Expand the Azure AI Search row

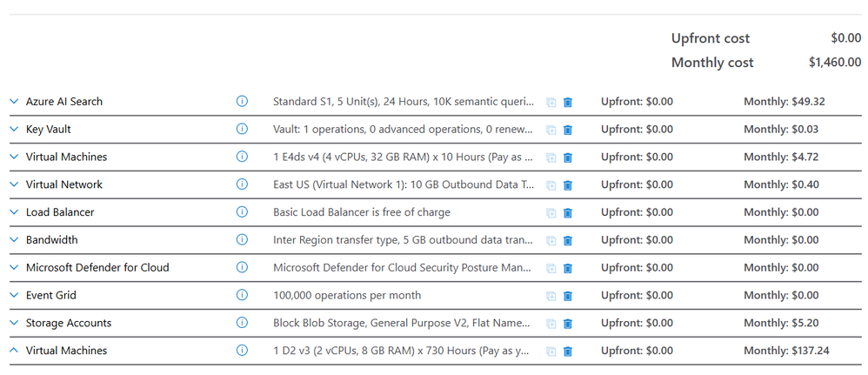point(14,102)
